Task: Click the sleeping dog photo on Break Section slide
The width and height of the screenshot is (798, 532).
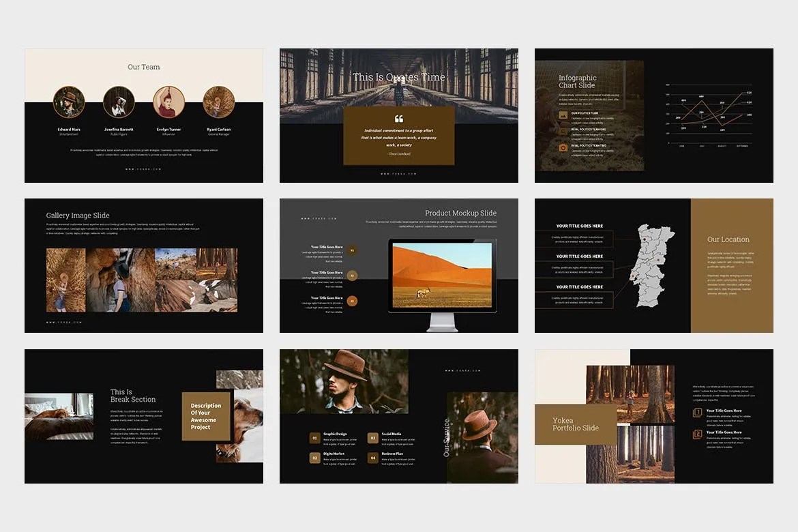Action: coord(59,416)
